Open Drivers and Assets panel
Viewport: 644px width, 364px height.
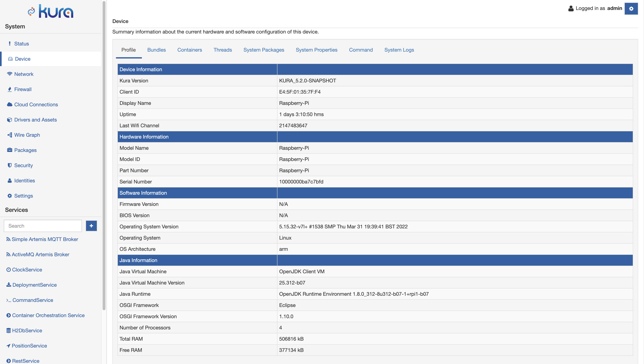[x=35, y=119]
